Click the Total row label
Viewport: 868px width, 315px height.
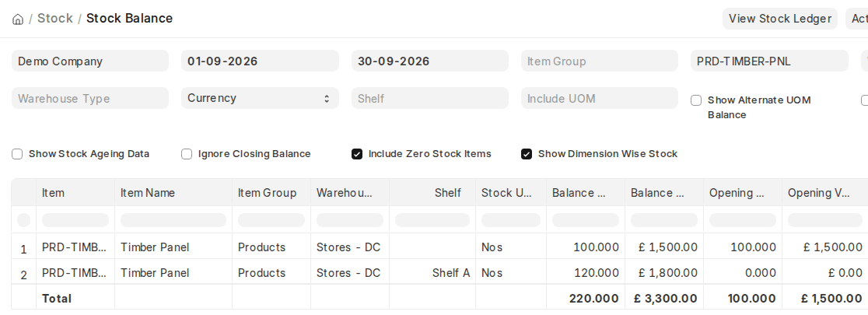(x=57, y=299)
